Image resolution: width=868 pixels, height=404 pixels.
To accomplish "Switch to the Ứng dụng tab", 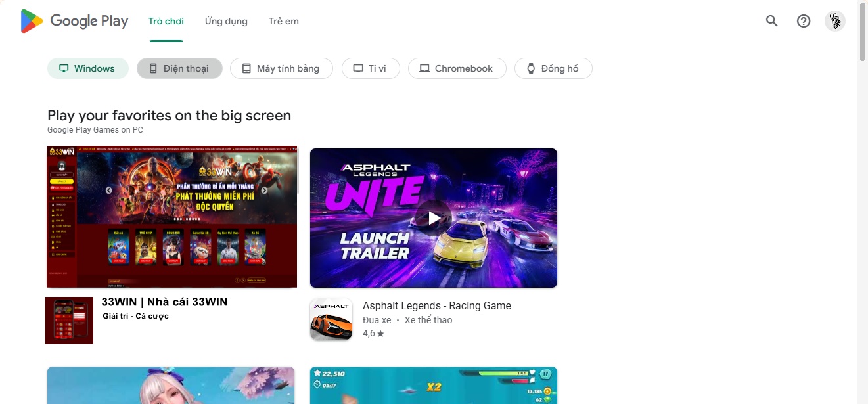I will coord(226,21).
